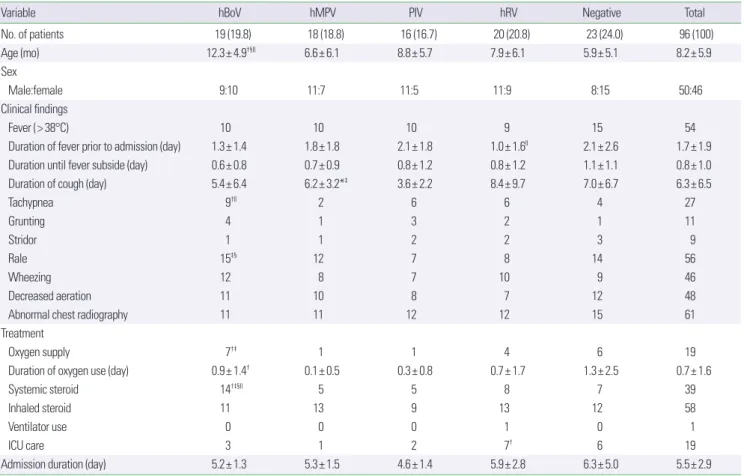744x476 pixels.
Task: Select the 'Male:female' row label
Action: click(35, 90)
